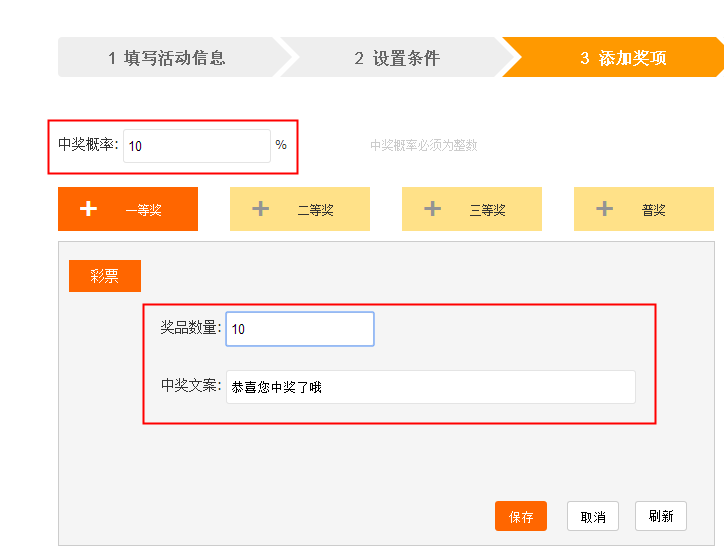The image size is (724, 548).
Task: Click into the 奖品数量 input box
Action: point(300,329)
